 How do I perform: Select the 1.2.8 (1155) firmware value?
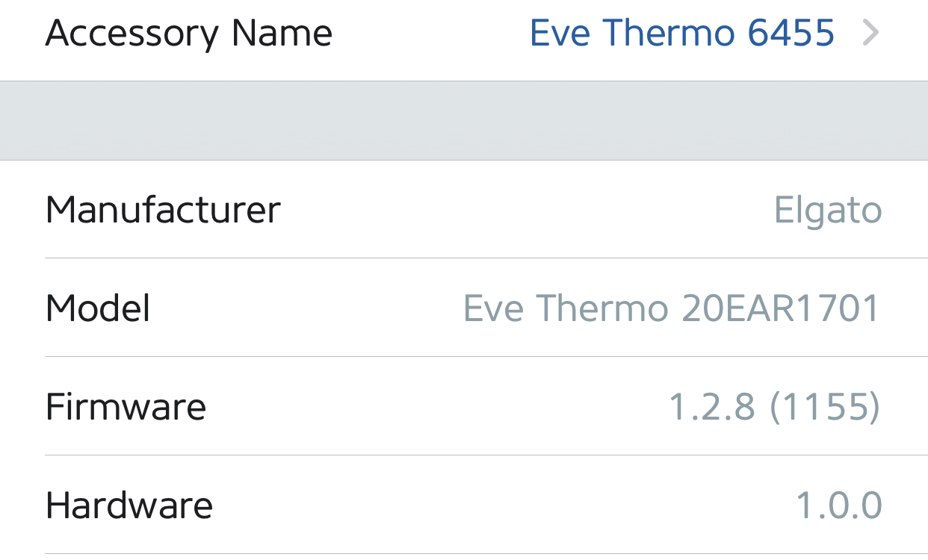(x=774, y=407)
